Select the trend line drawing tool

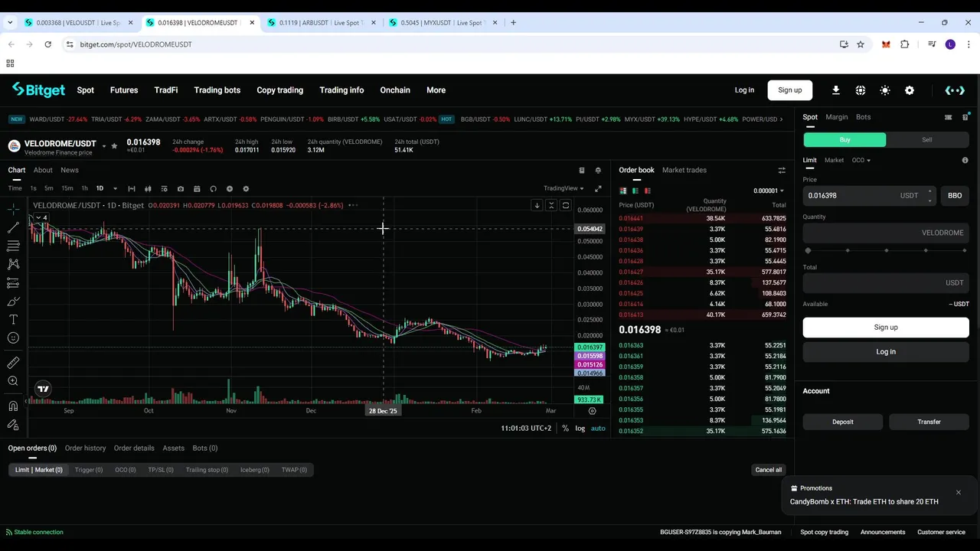click(13, 228)
